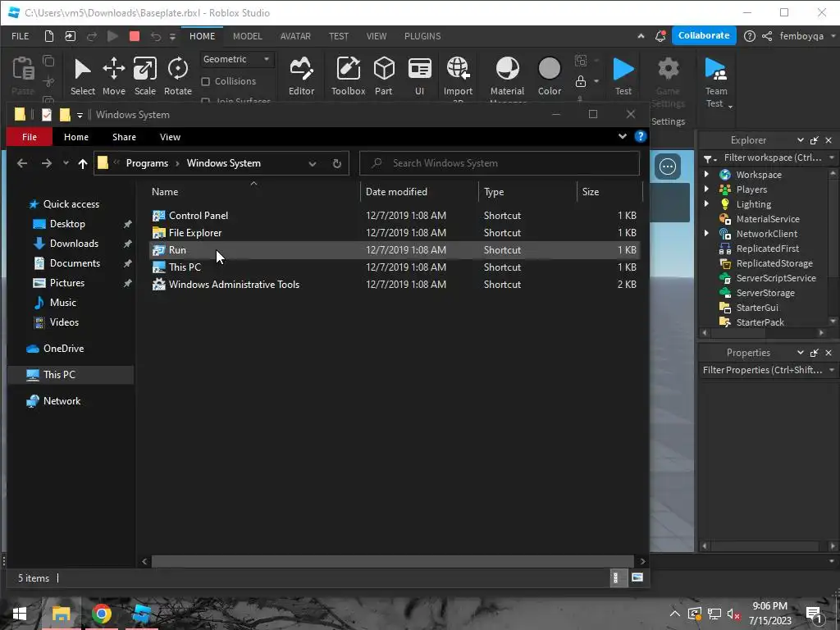The image size is (840, 630).
Task: Click the share icon next to femboyqa
Action: (767, 36)
